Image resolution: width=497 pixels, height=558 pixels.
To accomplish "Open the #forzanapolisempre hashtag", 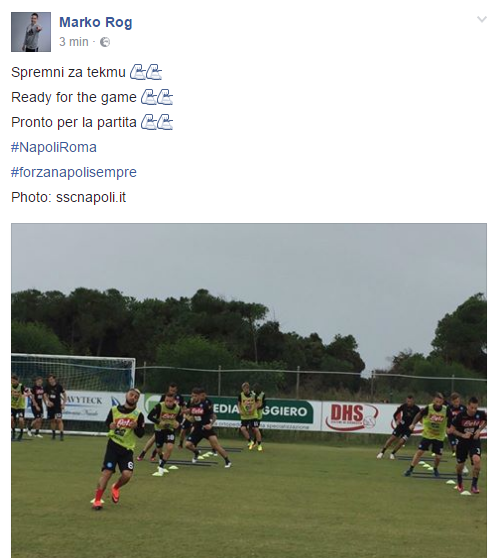I will (74, 172).
